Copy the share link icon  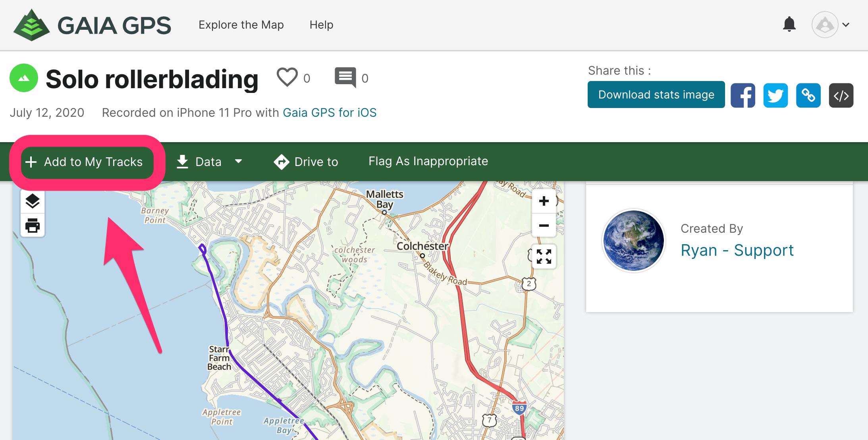point(808,95)
